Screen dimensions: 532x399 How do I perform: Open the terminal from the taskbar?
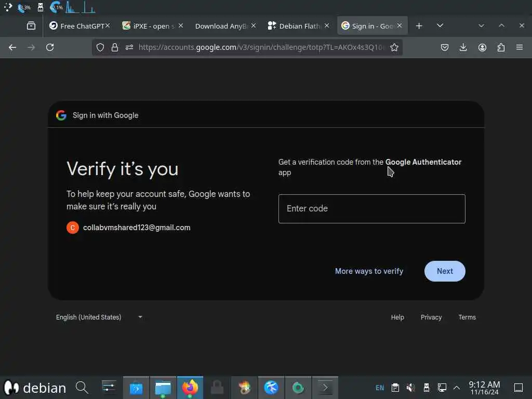point(325,388)
